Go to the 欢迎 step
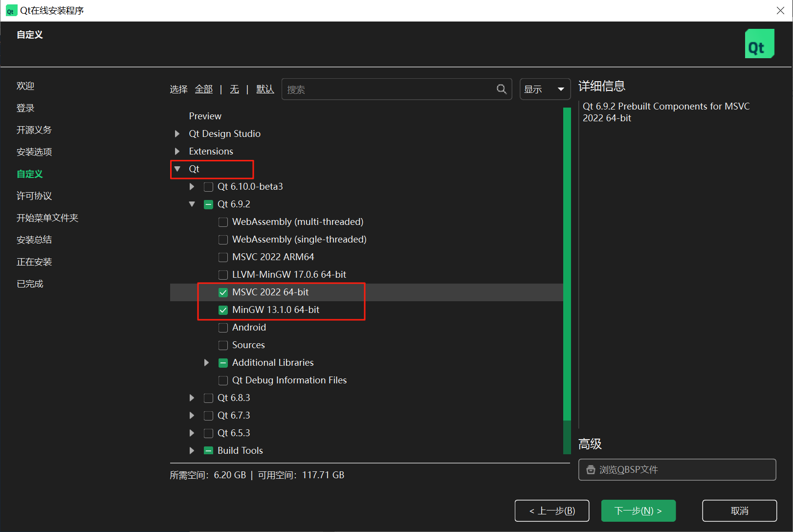The height and width of the screenshot is (532, 793). coord(25,86)
